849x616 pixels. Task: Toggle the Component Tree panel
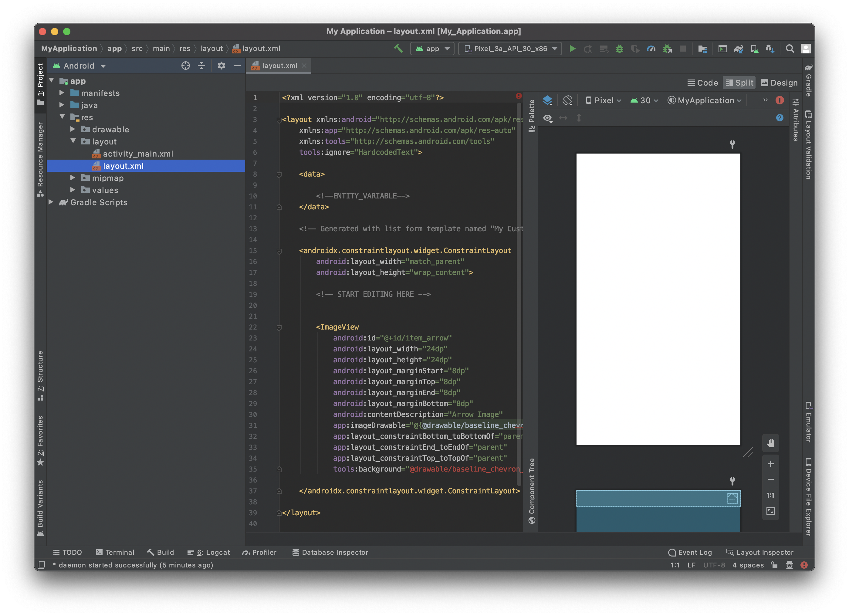point(532,491)
